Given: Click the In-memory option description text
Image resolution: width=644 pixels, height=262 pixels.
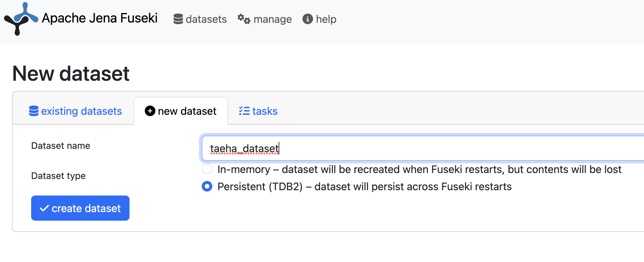Looking at the screenshot, I should tap(419, 169).
